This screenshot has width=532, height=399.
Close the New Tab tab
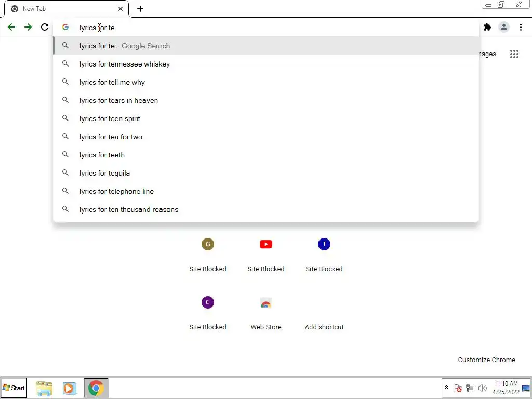tap(121, 9)
